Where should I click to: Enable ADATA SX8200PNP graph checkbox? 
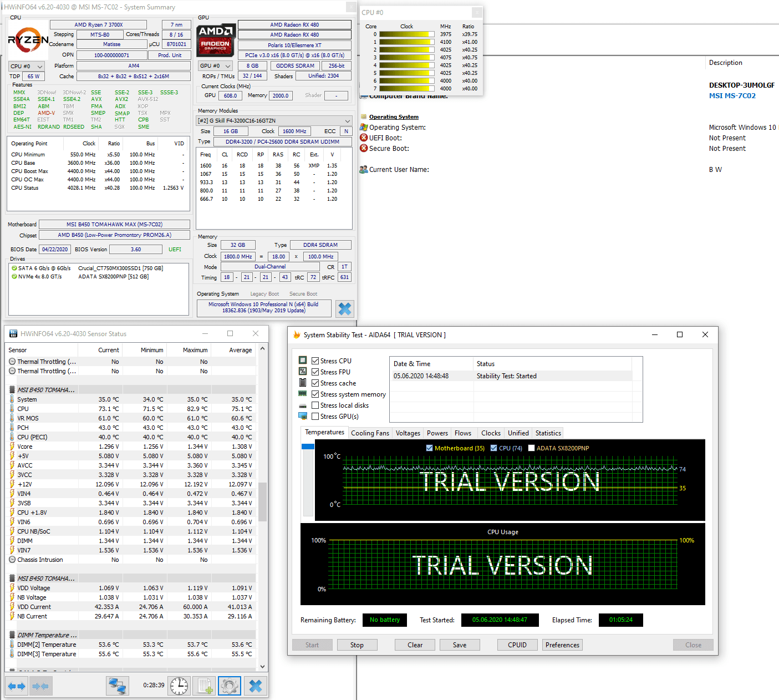[x=531, y=448]
